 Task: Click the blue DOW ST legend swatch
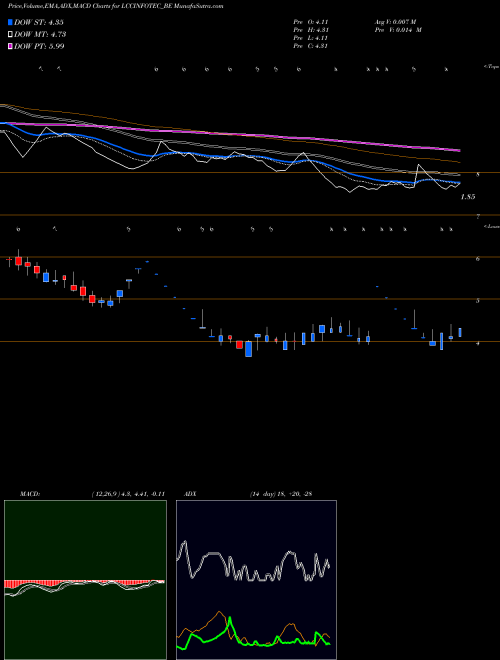(10, 22)
